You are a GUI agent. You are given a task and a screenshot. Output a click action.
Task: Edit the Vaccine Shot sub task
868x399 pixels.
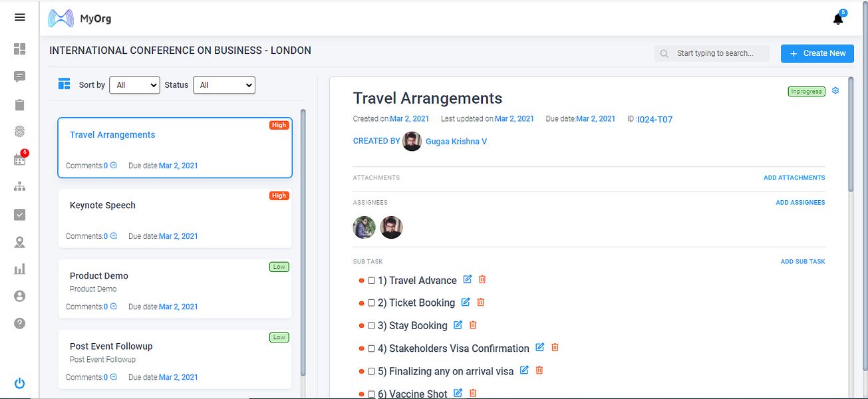458,393
